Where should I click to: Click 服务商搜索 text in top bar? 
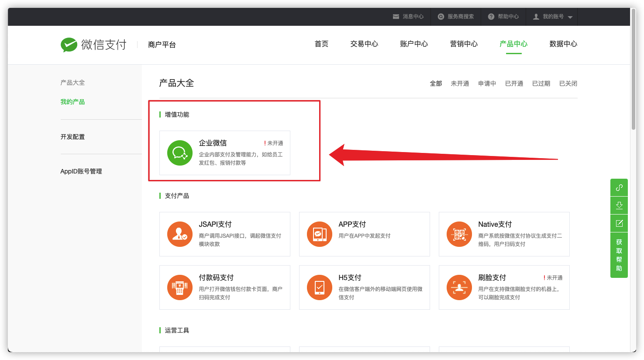[461, 17]
